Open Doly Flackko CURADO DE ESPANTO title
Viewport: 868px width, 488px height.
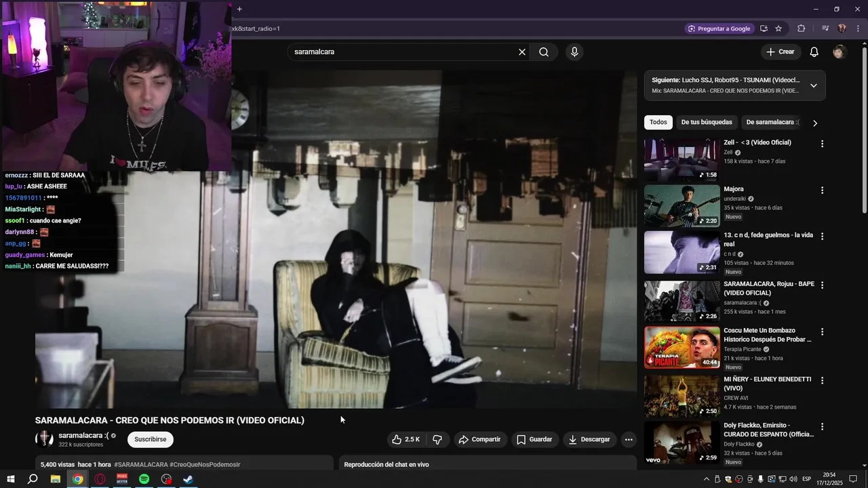click(768, 430)
